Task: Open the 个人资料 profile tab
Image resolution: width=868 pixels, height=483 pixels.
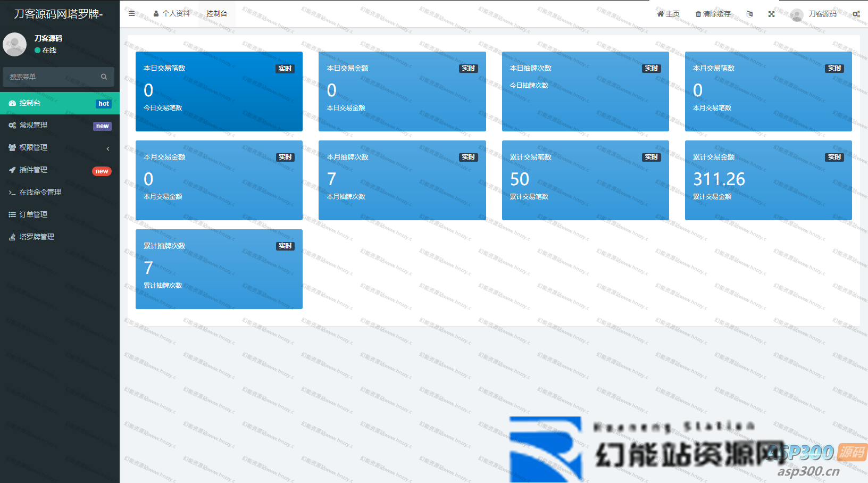Action: click(172, 14)
